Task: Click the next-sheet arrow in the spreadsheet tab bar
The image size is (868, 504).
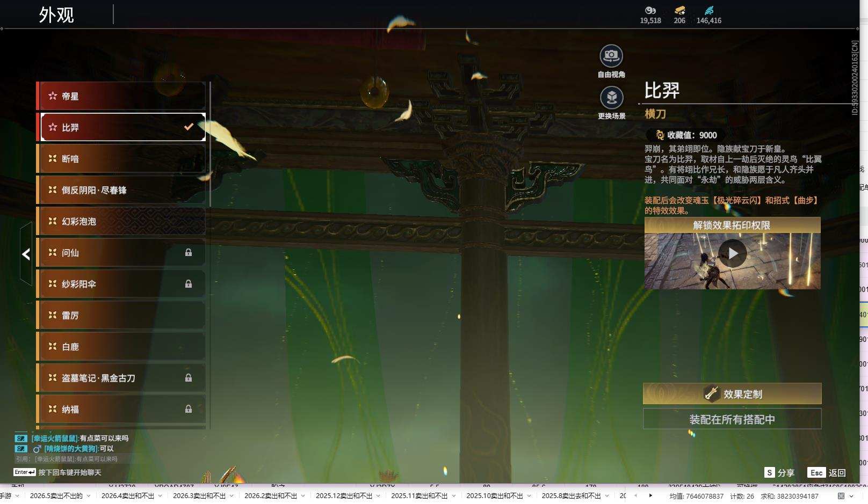Action: pyautogui.click(x=650, y=495)
